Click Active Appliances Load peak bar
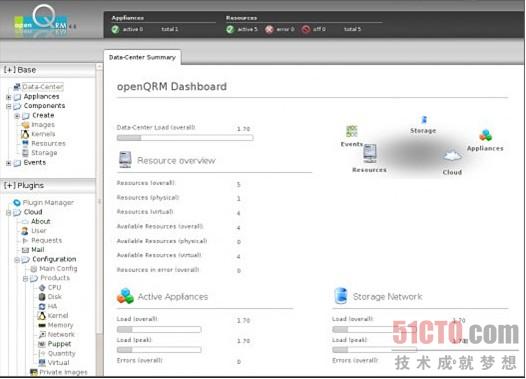Viewport: 526px width, 379px height. point(159,350)
